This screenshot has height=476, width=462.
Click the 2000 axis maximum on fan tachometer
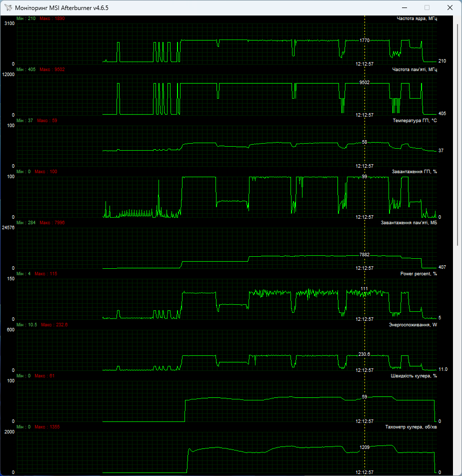(x=9, y=431)
